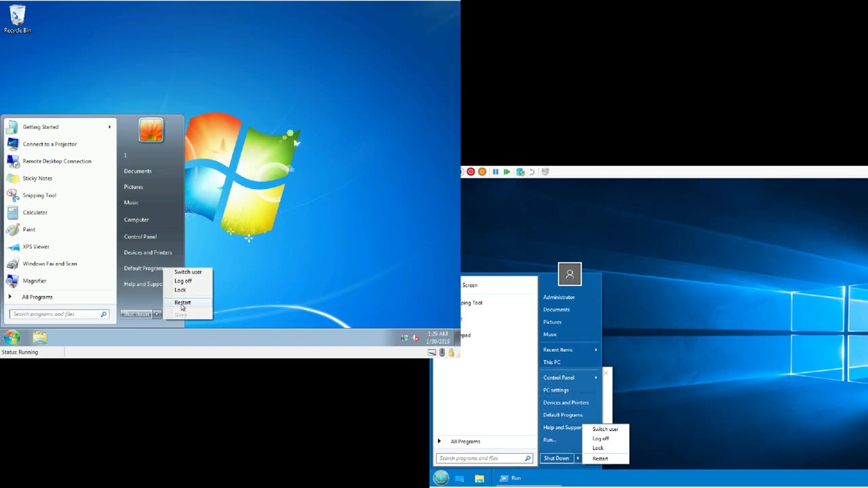Click Windows 7 search programs and files box
This screenshot has height=488, width=868.
[x=59, y=314]
